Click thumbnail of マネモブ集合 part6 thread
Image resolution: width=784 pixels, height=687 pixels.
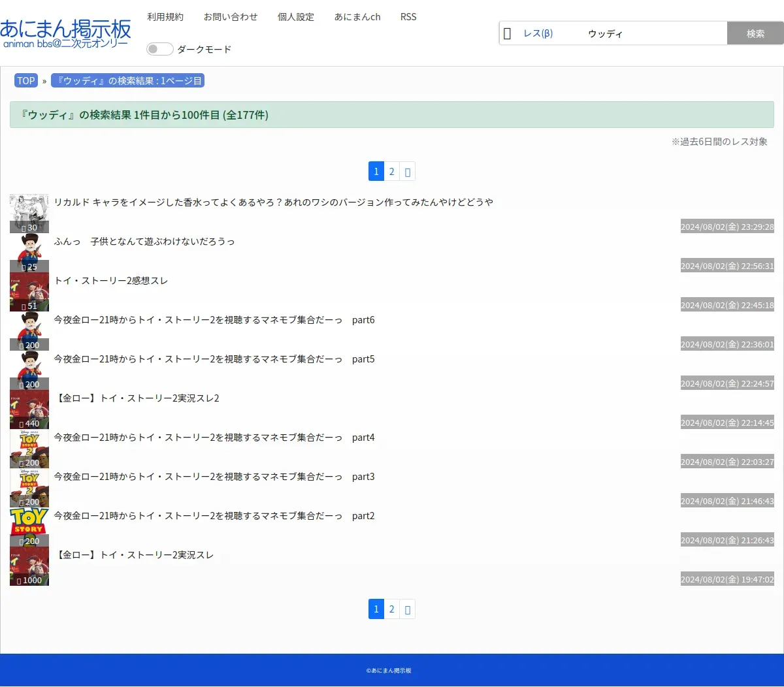29,331
